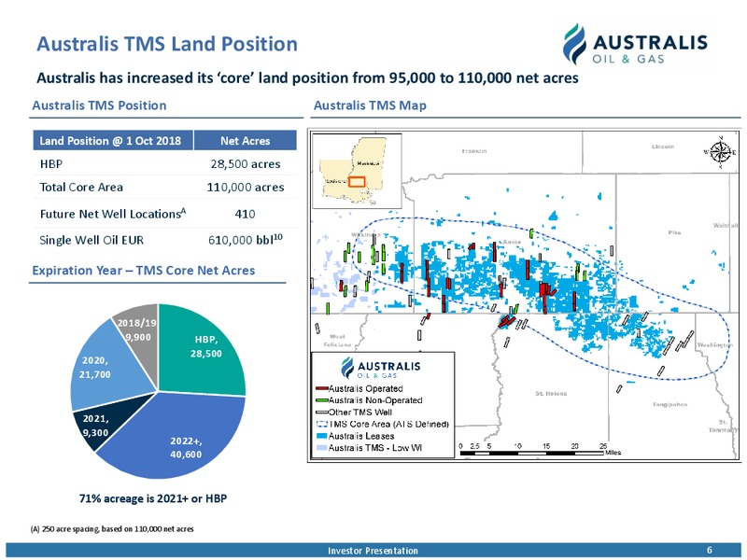Click the 'HBP' row label in the table
Screen dimensions: 747x560
(x=51, y=164)
